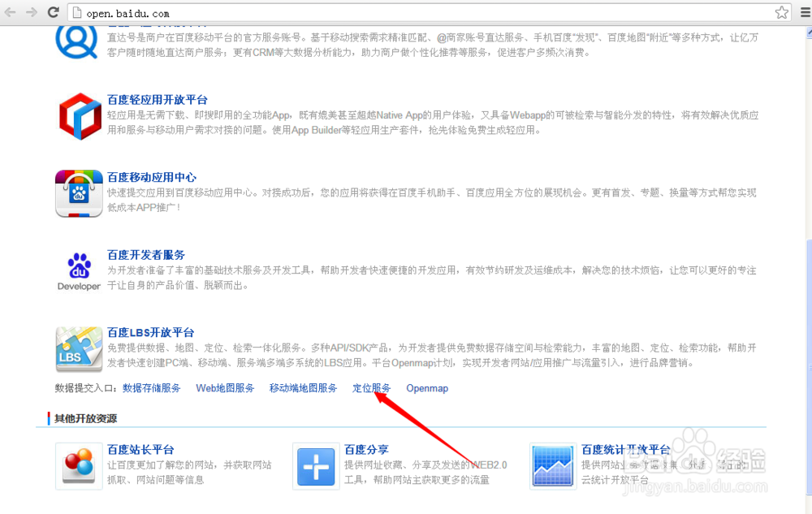This screenshot has height=514, width=812.
Task: Open 百度轻应用开放平台 link
Action: click(158, 100)
